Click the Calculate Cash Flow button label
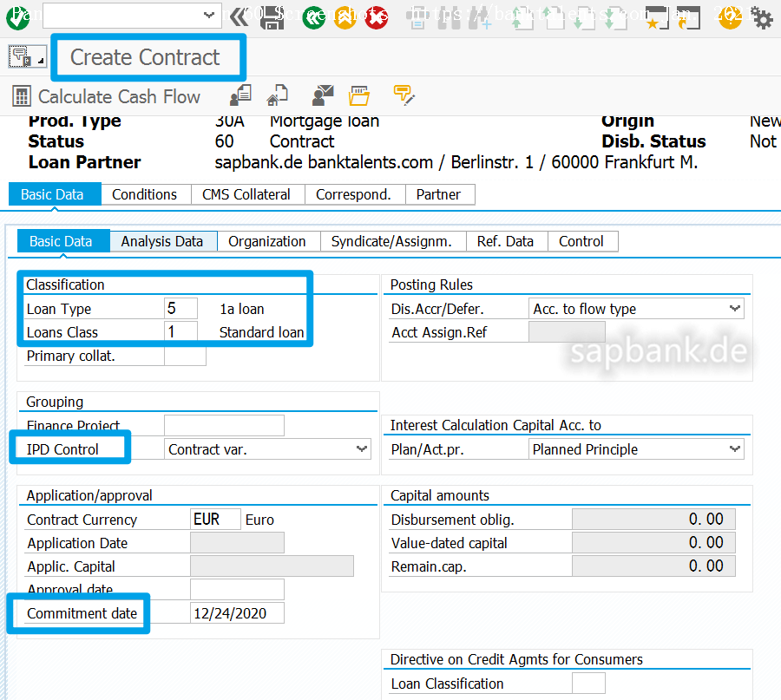The height and width of the screenshot is (700, 781). point(119,96)
